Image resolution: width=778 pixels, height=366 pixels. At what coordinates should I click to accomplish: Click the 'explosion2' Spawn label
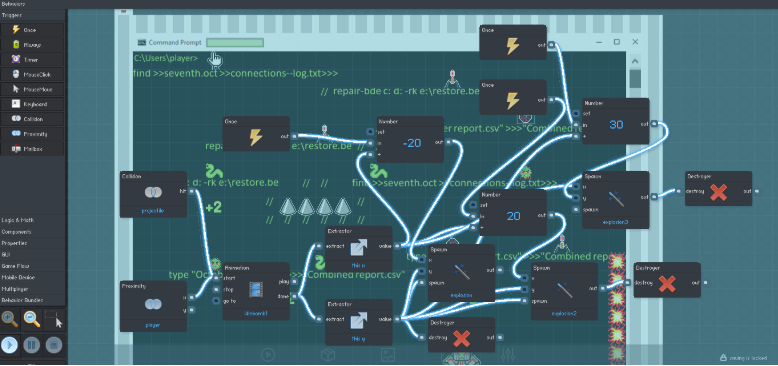pyautogui.click(x=564, y=313)
